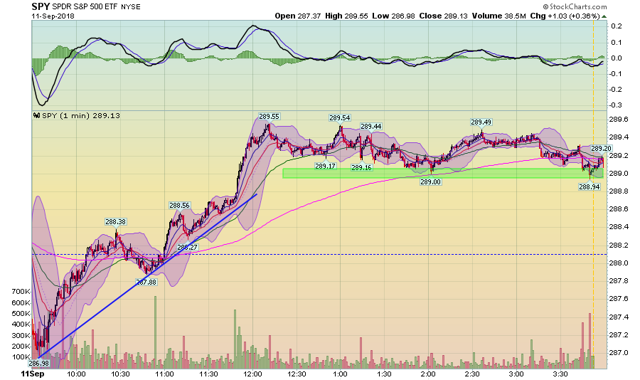Click the 288.56 price callout
This screenshot has height=380, width=640.
pyautogui.click(x=179, y=206)
